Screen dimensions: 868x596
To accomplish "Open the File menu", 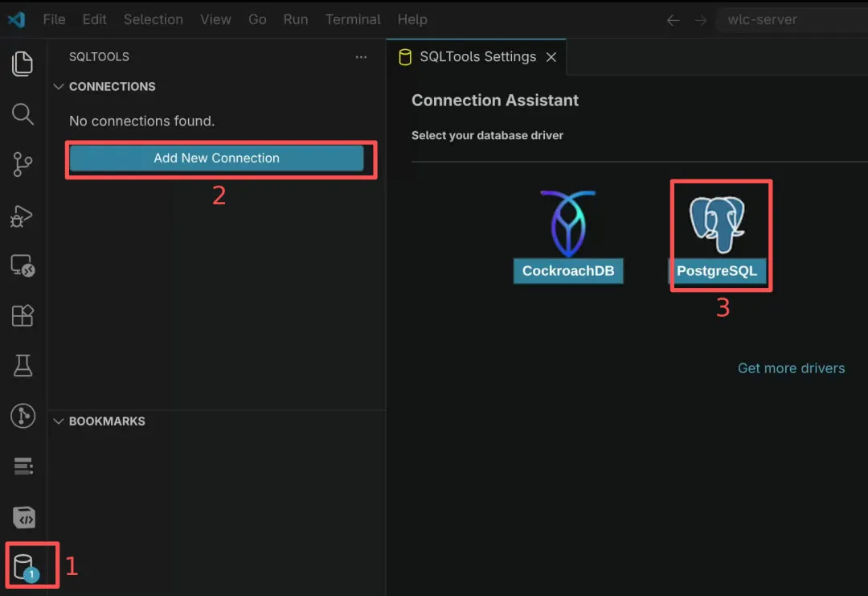I will (x=55, y=19).
